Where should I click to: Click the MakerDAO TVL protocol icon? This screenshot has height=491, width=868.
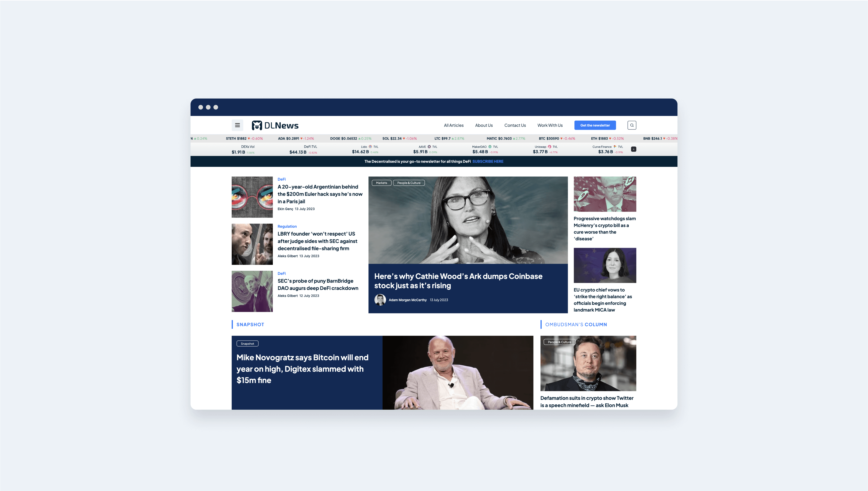[489, 147]
